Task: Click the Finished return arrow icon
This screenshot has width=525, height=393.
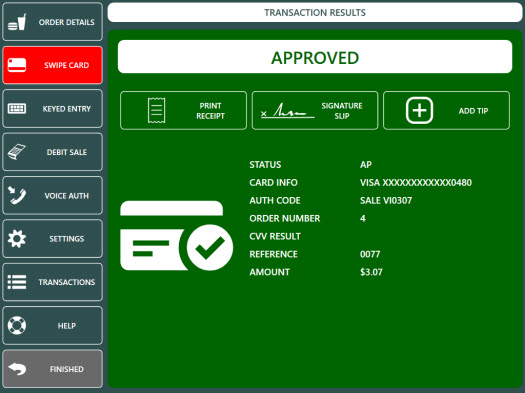Action: (x=17, y=369)
